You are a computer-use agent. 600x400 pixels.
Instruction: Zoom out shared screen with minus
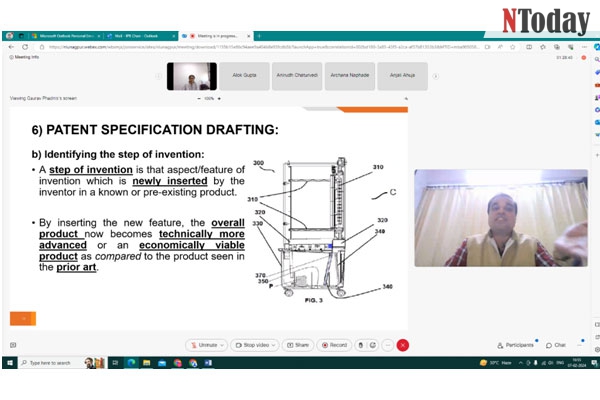199,98
